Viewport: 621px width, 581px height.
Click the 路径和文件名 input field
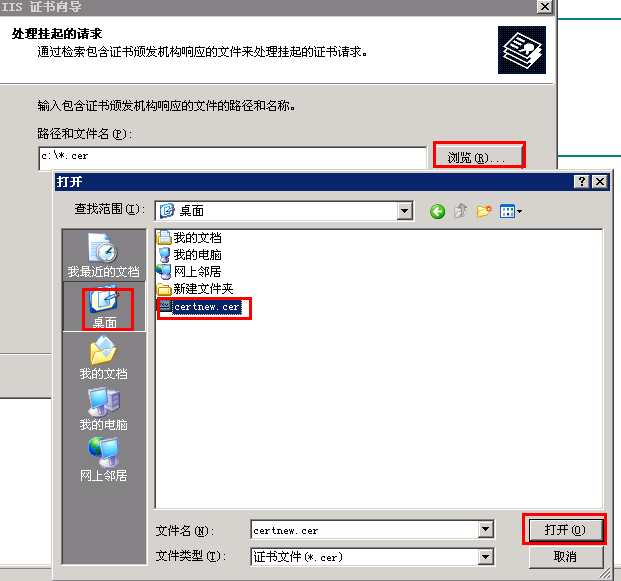click(233, 158)
